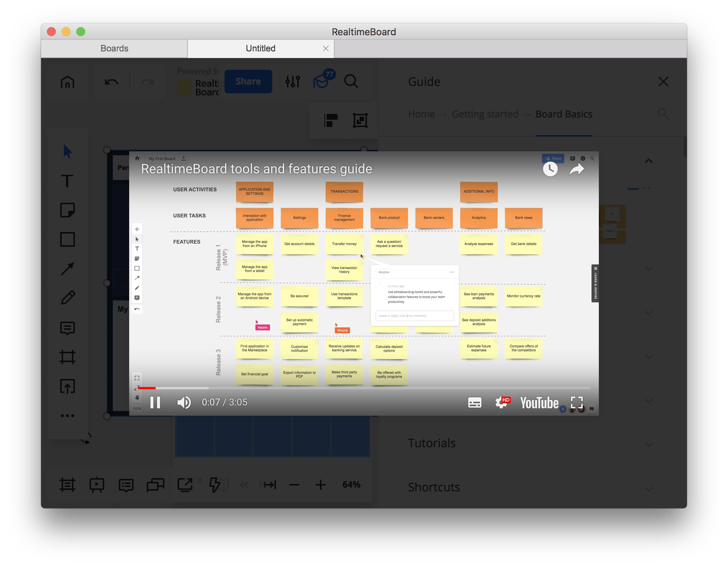Screen dimensions: 728x567
Task: Open comments list in bottom bar
Action: (126, 485)
